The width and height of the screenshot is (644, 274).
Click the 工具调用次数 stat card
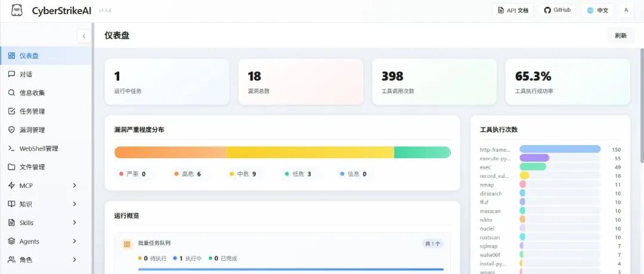[x=434, y=82]
